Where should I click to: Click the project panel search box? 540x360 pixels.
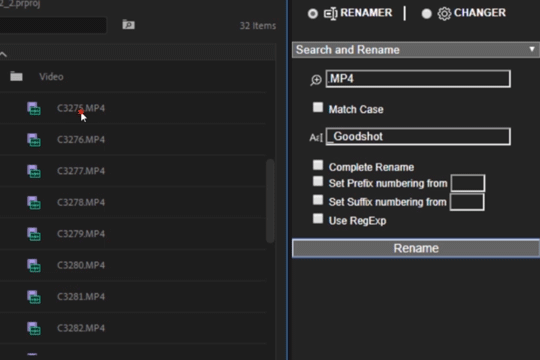pyautogui.click(x=53, y=25)
